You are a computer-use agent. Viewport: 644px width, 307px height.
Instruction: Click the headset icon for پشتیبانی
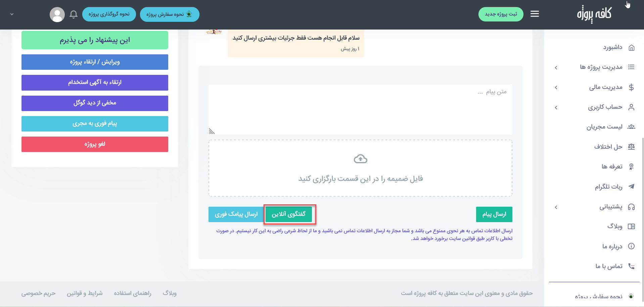click(x=632, y=207)
